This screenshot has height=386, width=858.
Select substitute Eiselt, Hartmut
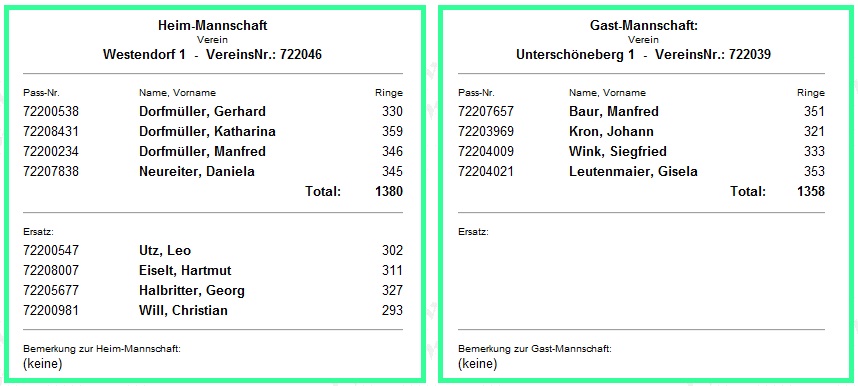click(185, 271)
